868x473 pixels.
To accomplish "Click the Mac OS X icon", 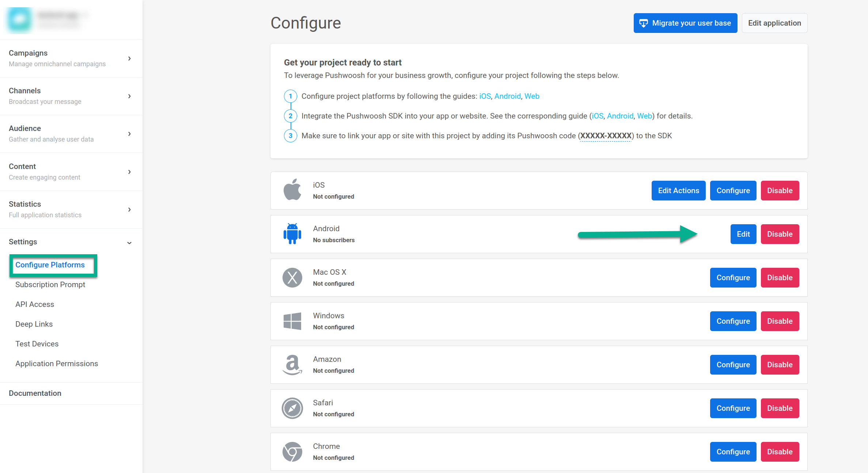I will 292,278.
